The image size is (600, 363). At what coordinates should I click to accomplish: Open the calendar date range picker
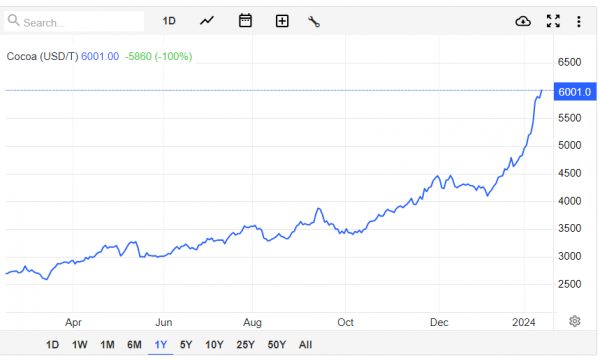click(245, 21)
